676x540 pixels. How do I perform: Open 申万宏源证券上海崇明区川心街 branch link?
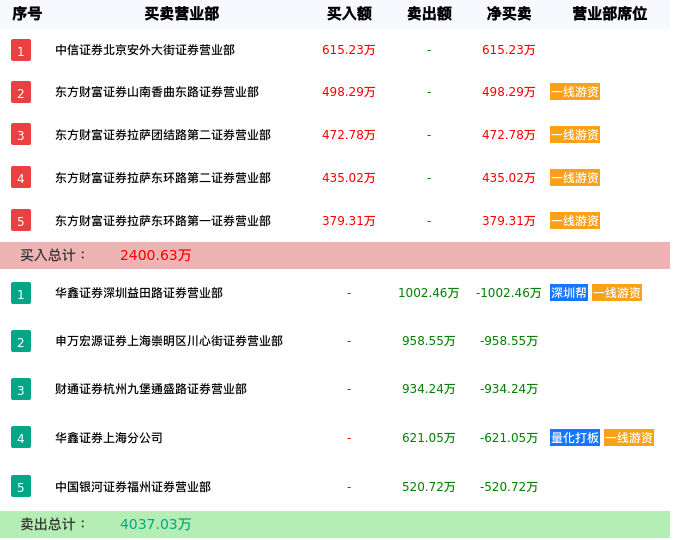[169, 341]
